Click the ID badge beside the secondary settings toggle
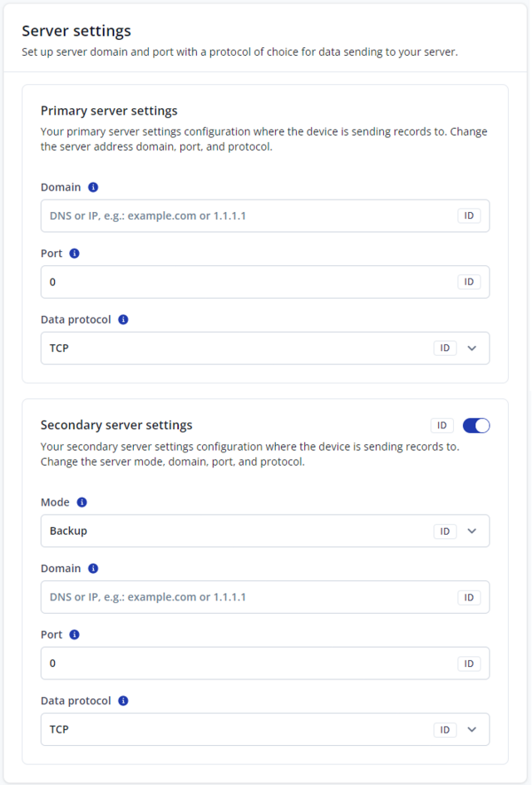The height and width of the screenshot is (785, 532). point(441,425)
